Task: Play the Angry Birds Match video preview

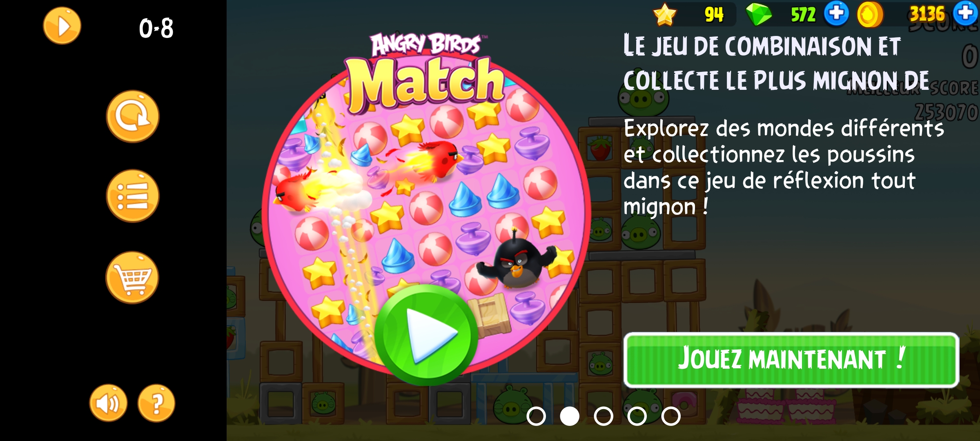Action: (426, 335)
